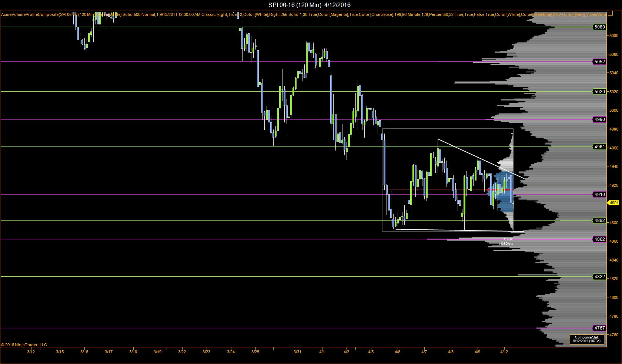
Task: Click the 4/12 date on the time axis
Action: [504, 352]
